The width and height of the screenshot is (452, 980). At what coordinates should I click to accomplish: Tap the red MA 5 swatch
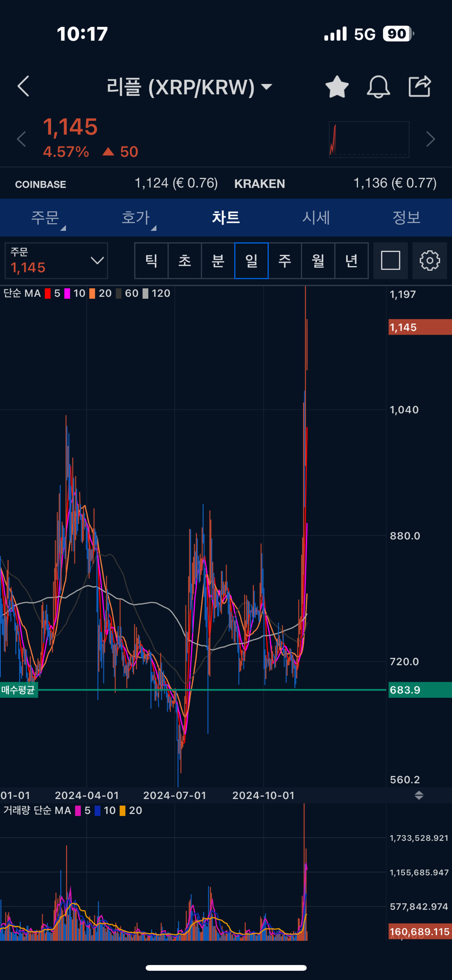(x=48, y=294)
